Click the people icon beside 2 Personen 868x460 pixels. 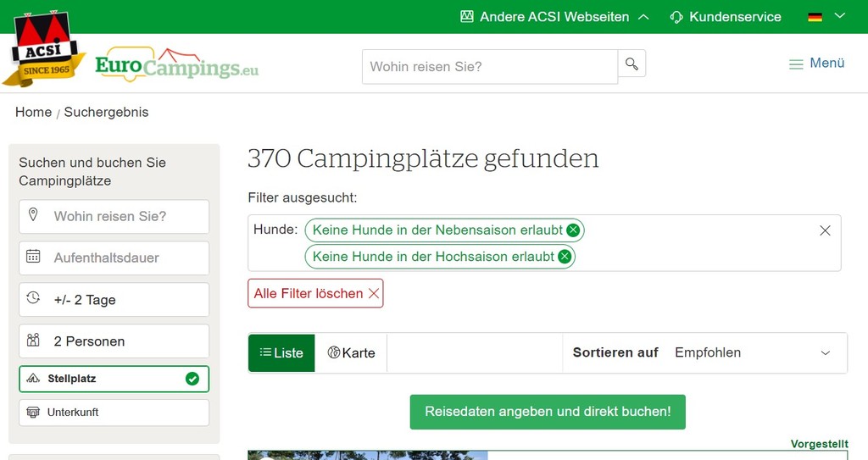click(x=33, y=340)
